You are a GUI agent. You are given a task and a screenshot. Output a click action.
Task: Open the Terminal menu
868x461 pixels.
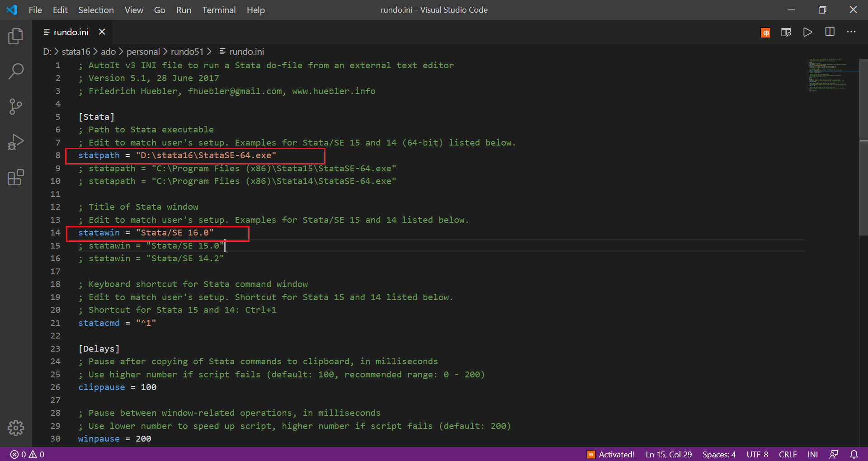[219, 9]
